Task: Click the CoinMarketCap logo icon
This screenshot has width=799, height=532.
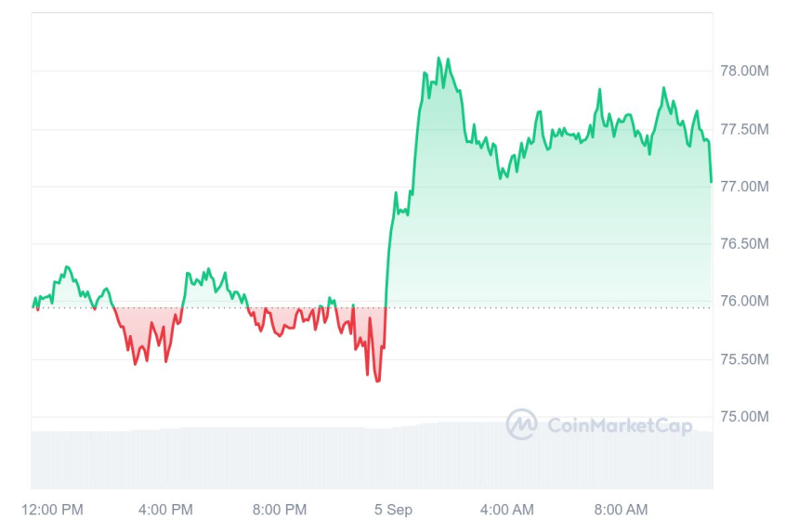Action: tap(521, 424)
